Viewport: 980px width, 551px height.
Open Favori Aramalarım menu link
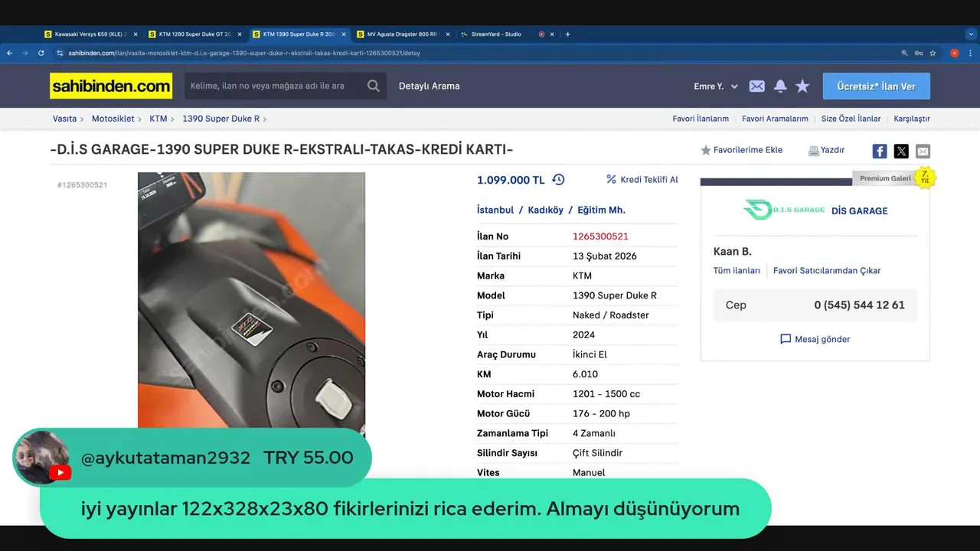(775, 119)
